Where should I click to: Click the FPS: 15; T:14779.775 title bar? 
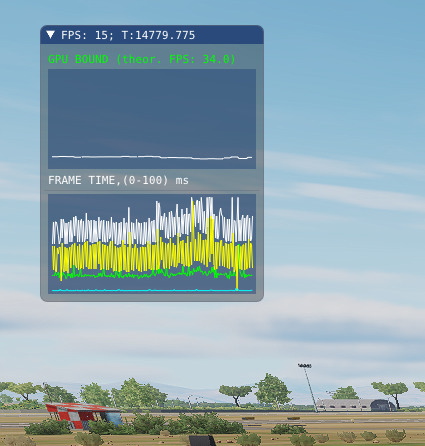[x=152, y=35]
